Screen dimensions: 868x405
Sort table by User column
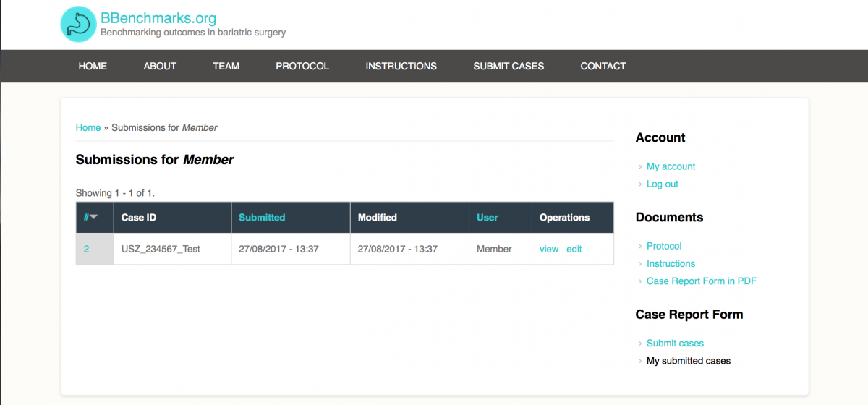[x=487, y=217]
